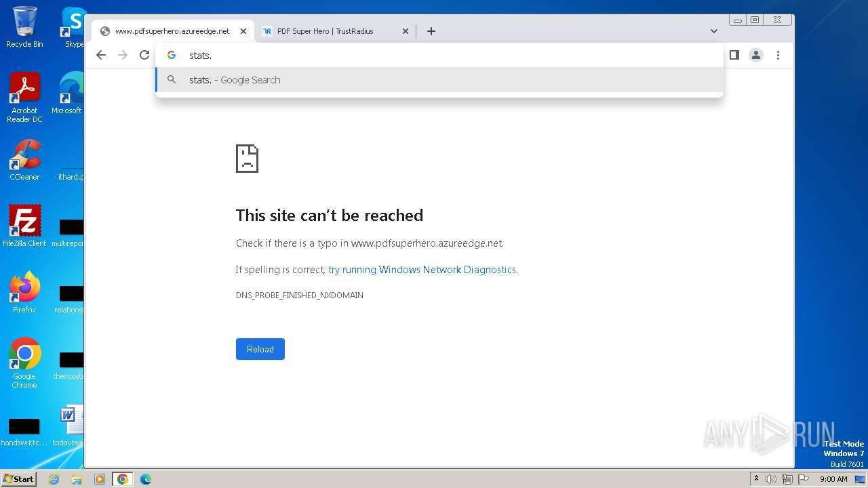Click the Show Desktop button on taskbar
This screenshot has width=868, height=488.
point(861,479)
